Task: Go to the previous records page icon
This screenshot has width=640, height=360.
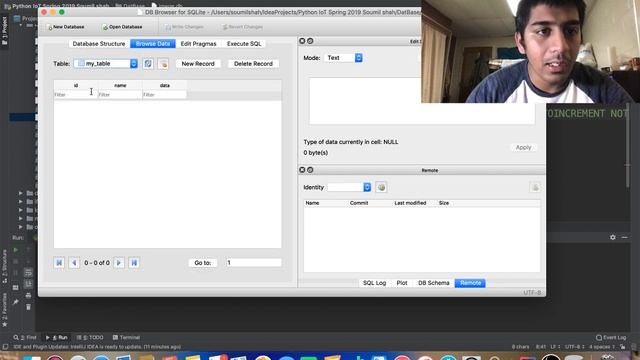Action: tap(74, 263)
